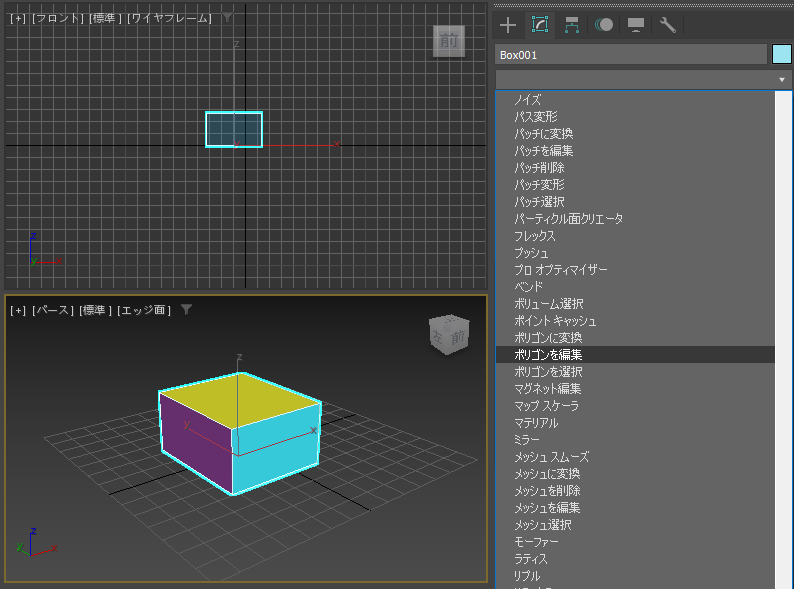Select the メッシュ スムーズ modifier

click(x=635, y=457)
